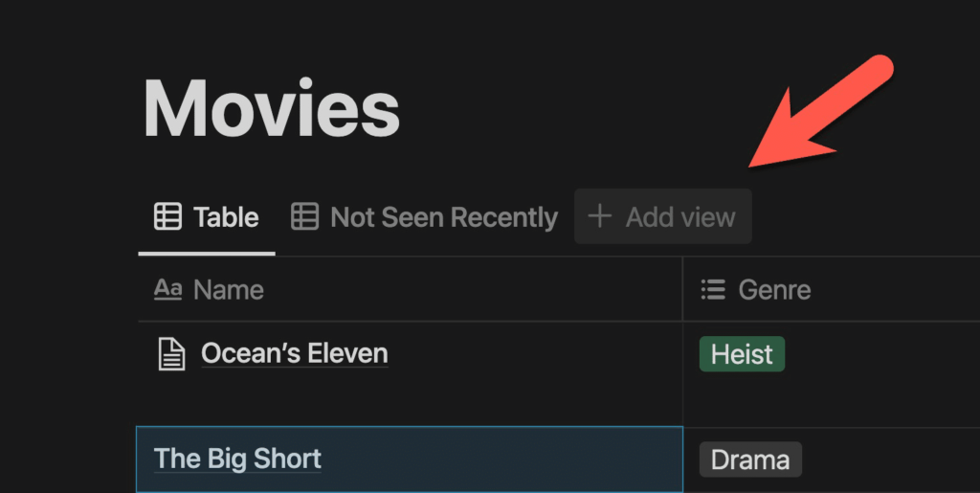The height and width of the screenshot is (493, 980).
Task: Click empty area below Ocean's Eleven title
Action: pos(410,400)
